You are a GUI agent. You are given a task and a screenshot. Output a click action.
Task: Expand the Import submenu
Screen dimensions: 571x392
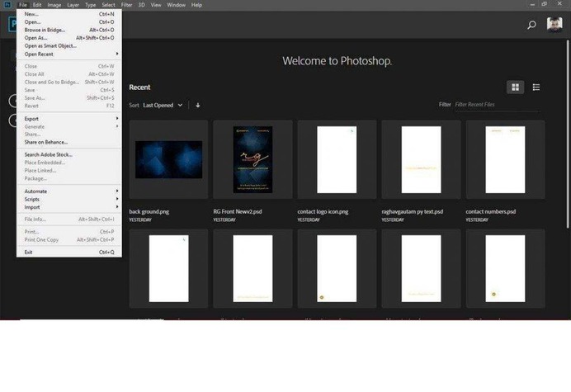(x=69, y=207)
